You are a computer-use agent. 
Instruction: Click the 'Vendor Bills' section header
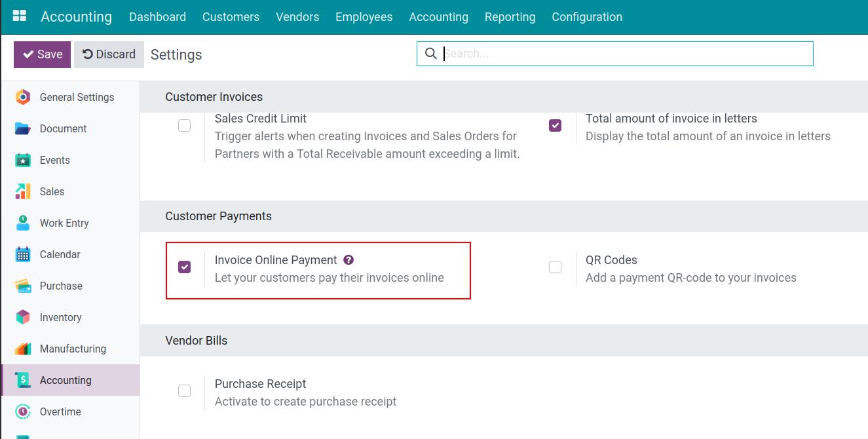click(196, 341)
